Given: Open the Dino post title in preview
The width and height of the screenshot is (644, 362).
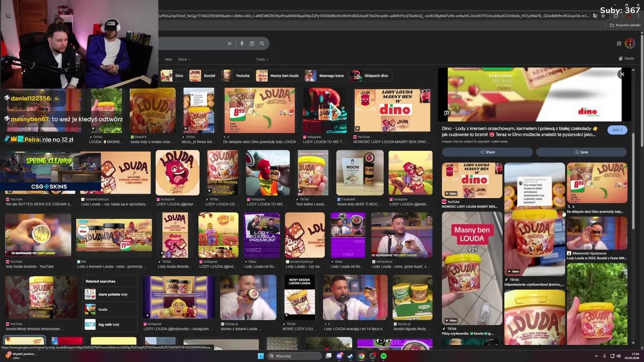Looking at the screenshot, I should [x=520, y=132].
